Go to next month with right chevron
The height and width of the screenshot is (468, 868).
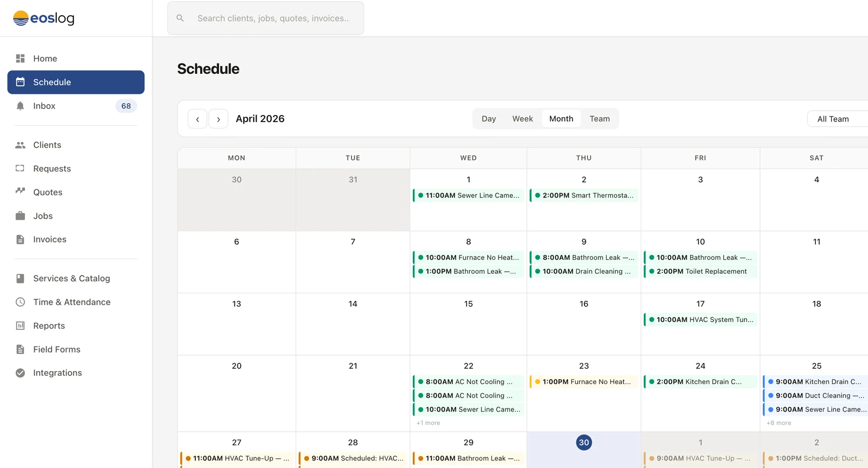click(218, 119)
